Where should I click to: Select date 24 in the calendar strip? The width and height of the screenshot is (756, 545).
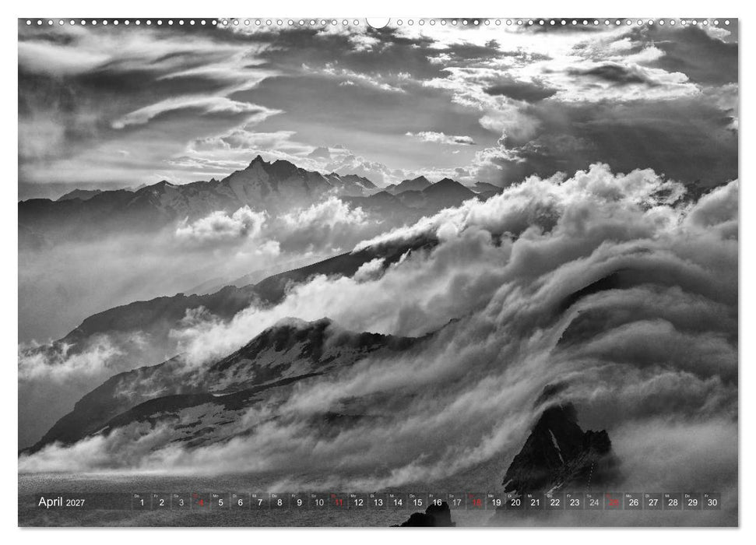[x=595, y=501]
